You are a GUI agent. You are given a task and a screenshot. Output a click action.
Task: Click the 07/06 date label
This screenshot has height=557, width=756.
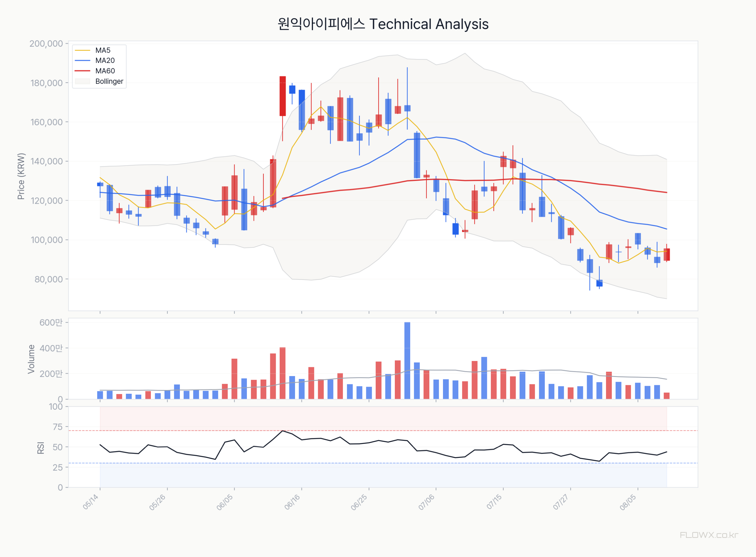click(x=426, y=502)
